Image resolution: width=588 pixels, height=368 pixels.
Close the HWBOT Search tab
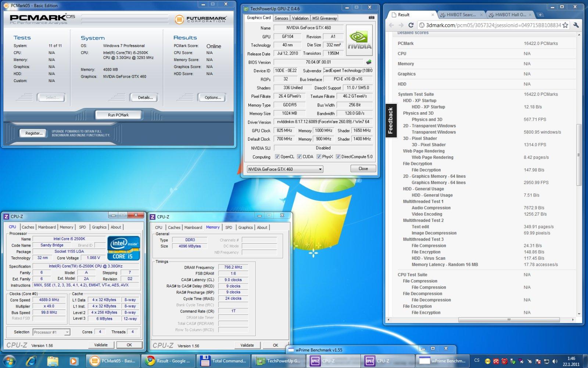481,15
